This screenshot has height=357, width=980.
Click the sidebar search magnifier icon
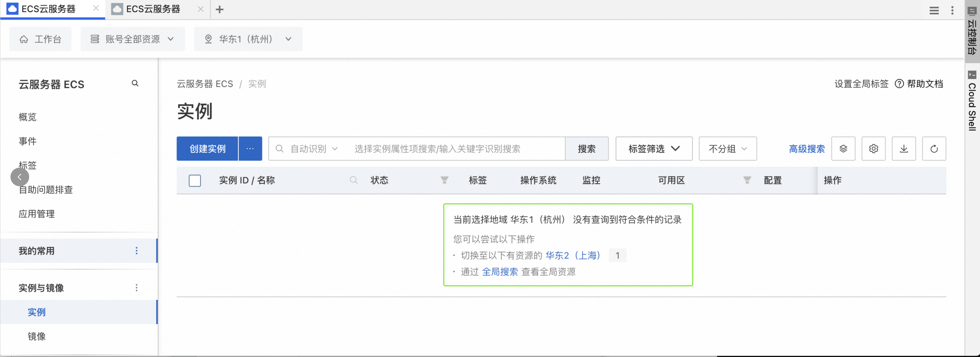[x=135, y=83]
